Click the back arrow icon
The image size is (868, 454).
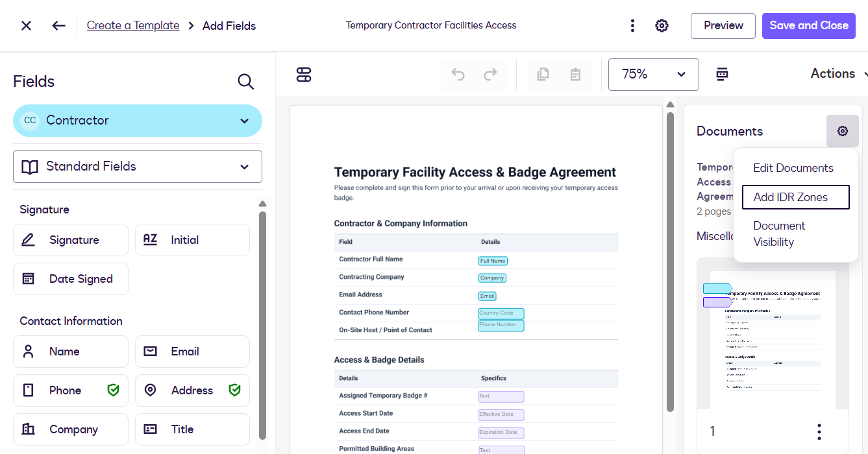pyautogui.click(x=59, y=26)
